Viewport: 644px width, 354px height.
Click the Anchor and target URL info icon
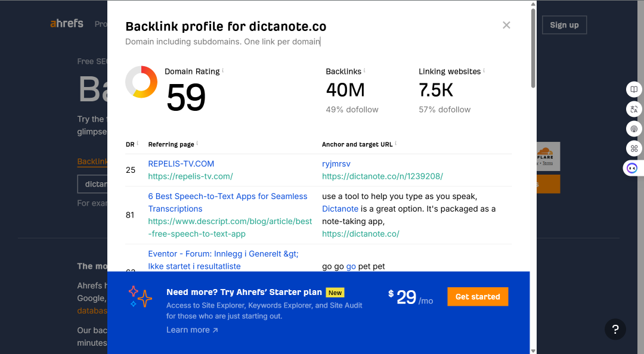(395, 143)
